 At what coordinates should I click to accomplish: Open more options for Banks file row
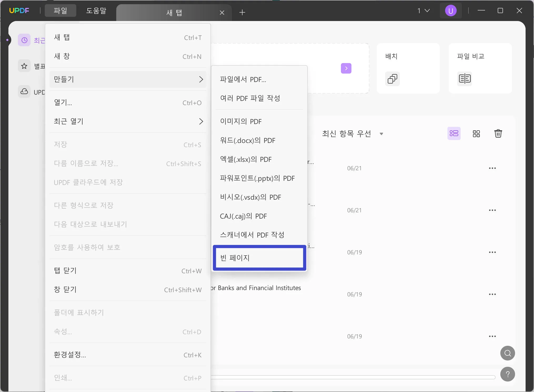click(x=492, y=294)
